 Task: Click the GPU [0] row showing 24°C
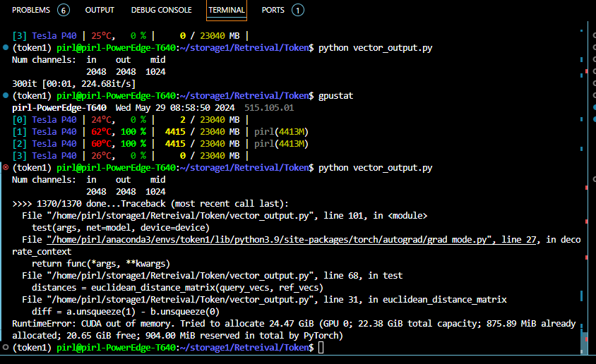coord(130,119)
